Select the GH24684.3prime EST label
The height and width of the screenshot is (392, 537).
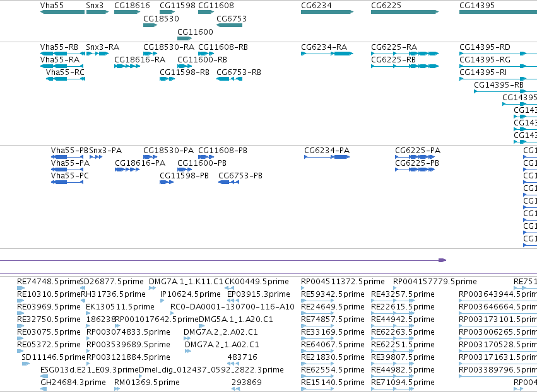click(x=73, y=383)
